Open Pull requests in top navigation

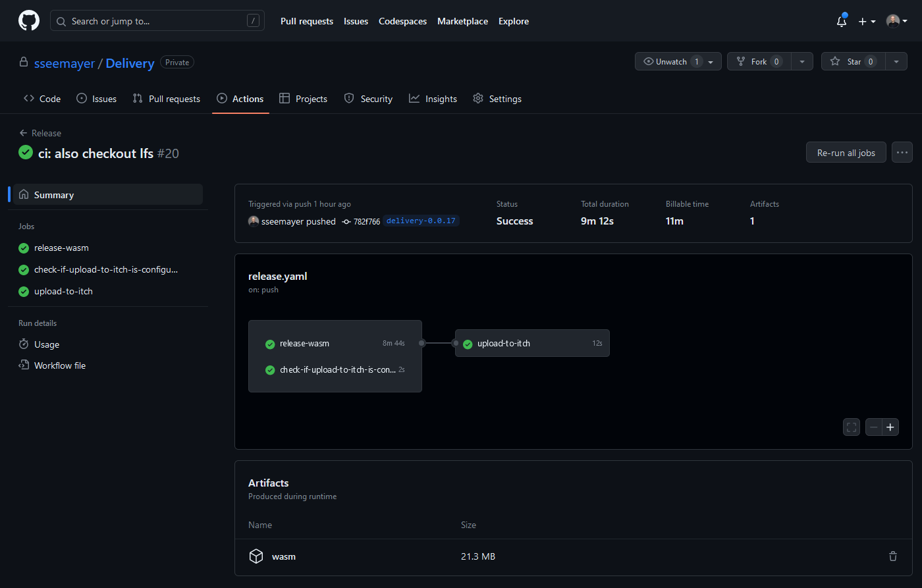tap(307, 21)
